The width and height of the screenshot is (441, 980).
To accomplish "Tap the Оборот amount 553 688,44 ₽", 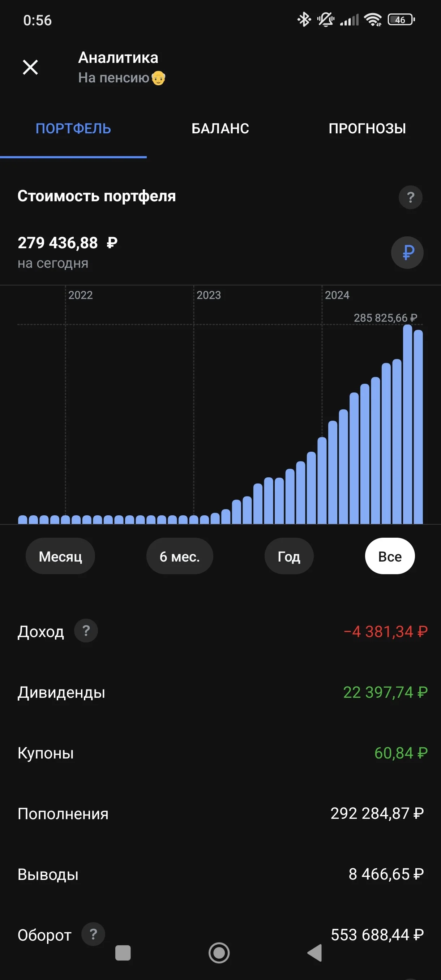I will pyautogui.click(x=377, y=934).
